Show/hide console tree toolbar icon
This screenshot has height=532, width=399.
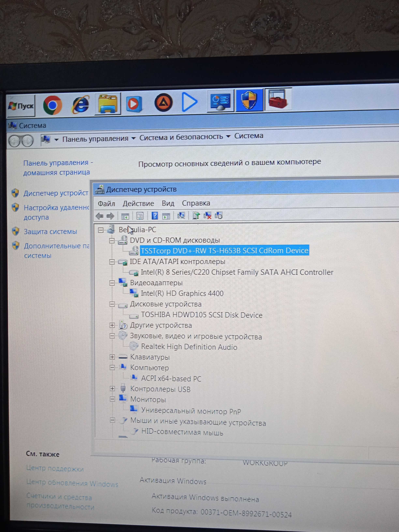[125, 216]
